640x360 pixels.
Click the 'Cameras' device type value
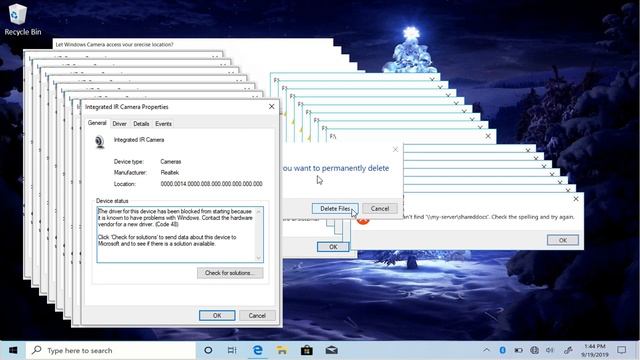171,162
